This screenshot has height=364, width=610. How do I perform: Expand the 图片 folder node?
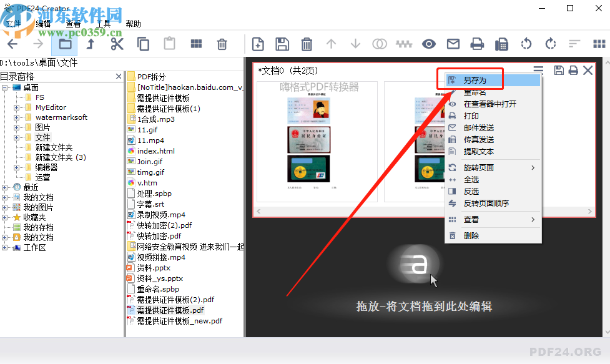coord(16,127)
